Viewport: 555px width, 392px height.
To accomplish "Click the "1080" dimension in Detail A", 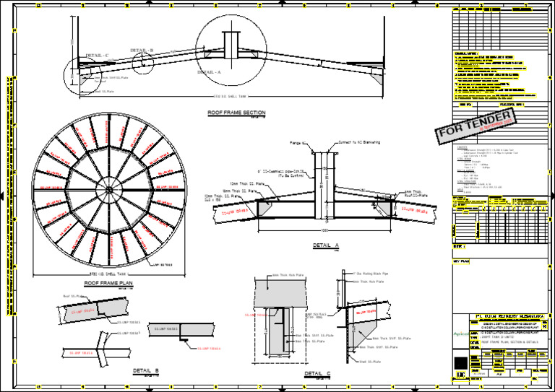I will click(324, 230).
